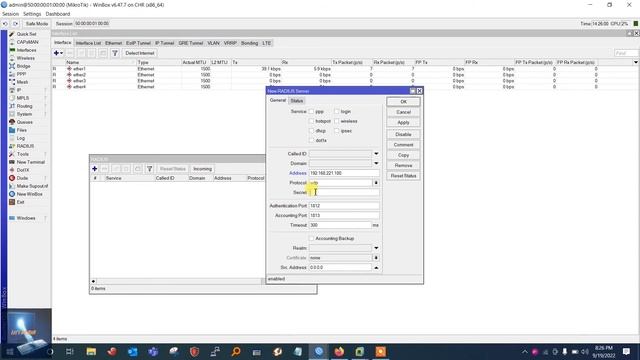Enable the ppp service checkbox
This screenshot has height=360, width=640.
click(311, 111)
